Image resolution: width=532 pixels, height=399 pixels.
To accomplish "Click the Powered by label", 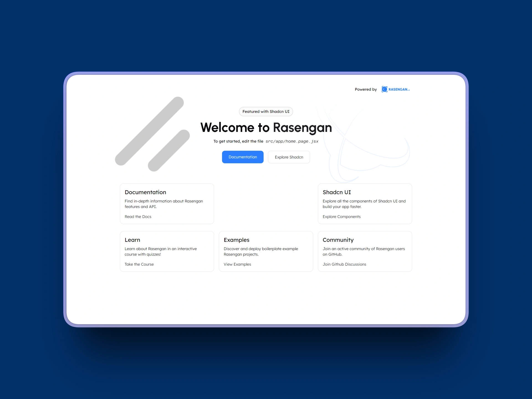I will (x=365, y=89).
